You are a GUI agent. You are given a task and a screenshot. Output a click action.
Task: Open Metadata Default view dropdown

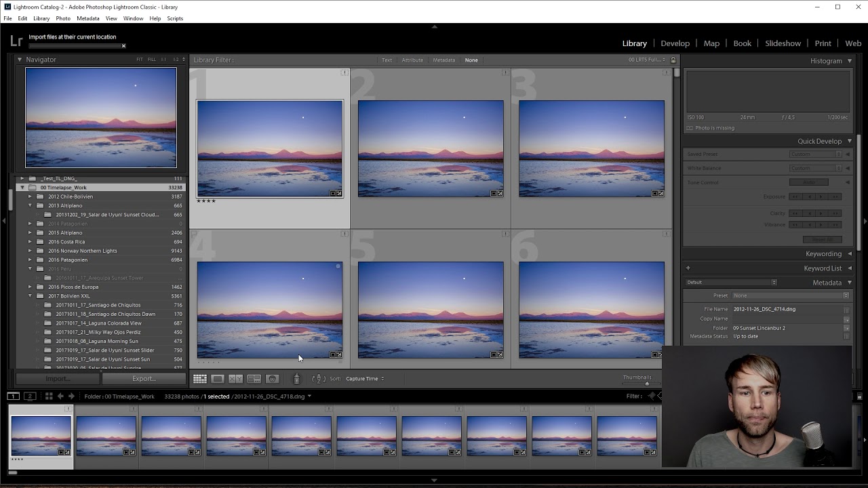731,283
